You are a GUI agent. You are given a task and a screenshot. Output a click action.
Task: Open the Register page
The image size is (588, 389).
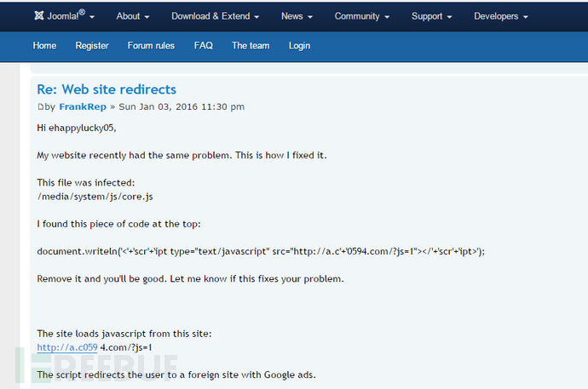pyautogui.click(x=92, y=45)
